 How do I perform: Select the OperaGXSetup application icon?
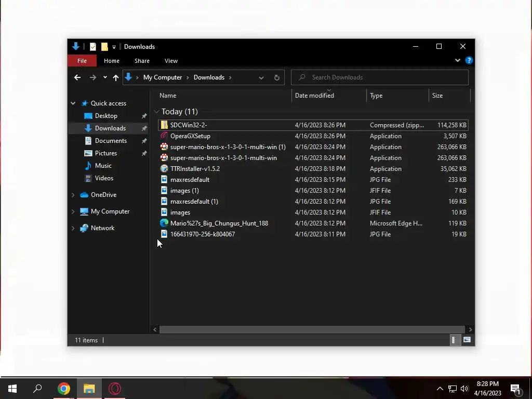(164, 136)
